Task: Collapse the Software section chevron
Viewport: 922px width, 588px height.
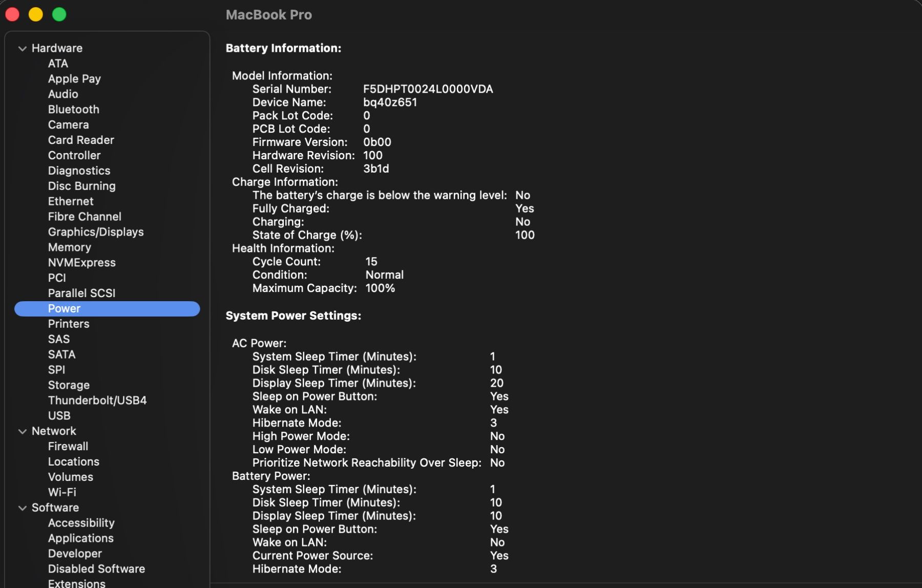Action: point(23,508)
